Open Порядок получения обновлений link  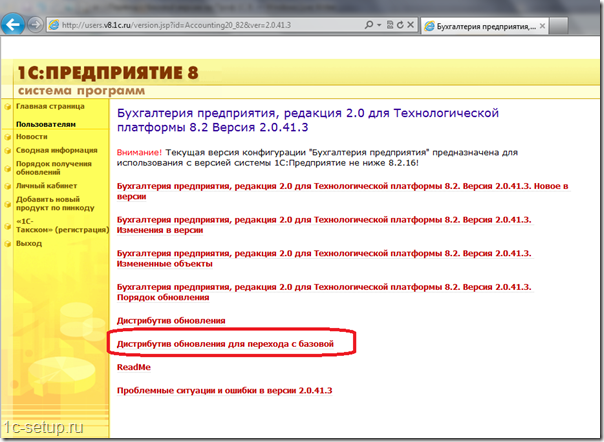pos(54,168)
